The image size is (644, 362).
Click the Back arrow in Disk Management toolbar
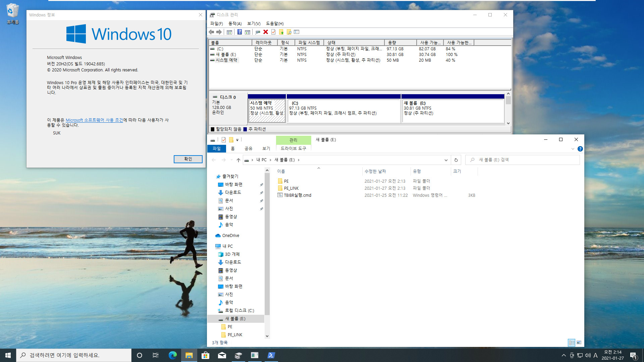click(211, 32)
